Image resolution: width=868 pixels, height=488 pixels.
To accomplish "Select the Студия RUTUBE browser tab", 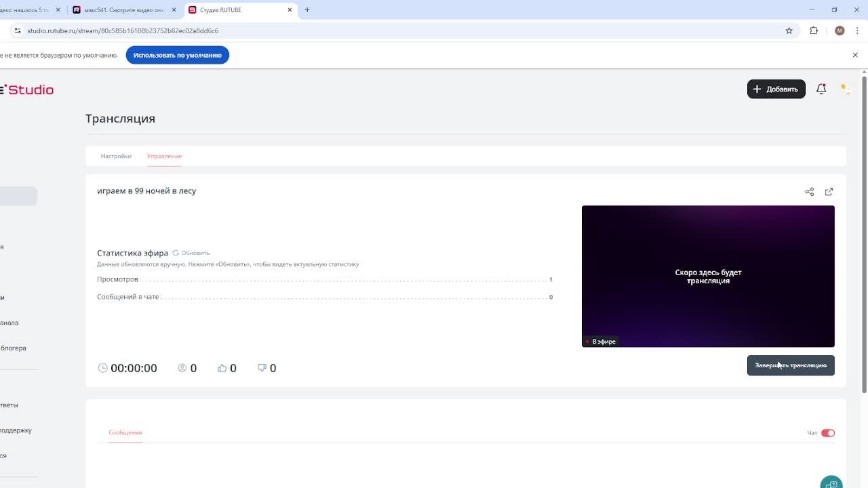I will tap(240, 10).
